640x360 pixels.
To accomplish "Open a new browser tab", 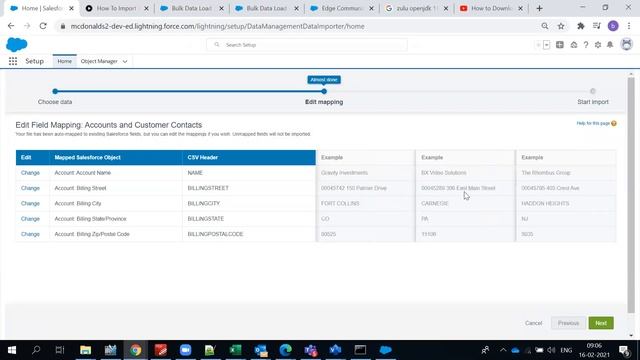I will coord(539,8).
